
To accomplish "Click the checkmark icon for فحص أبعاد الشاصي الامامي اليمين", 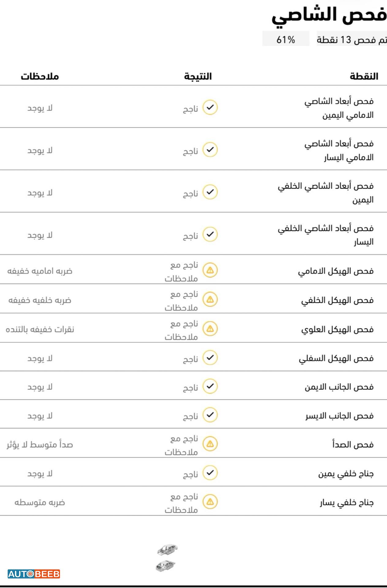I will pyautogui.click(x=210, y=107).
